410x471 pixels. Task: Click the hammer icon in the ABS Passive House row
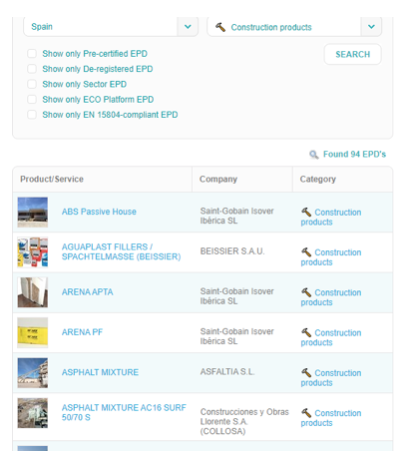pos(306,212)
